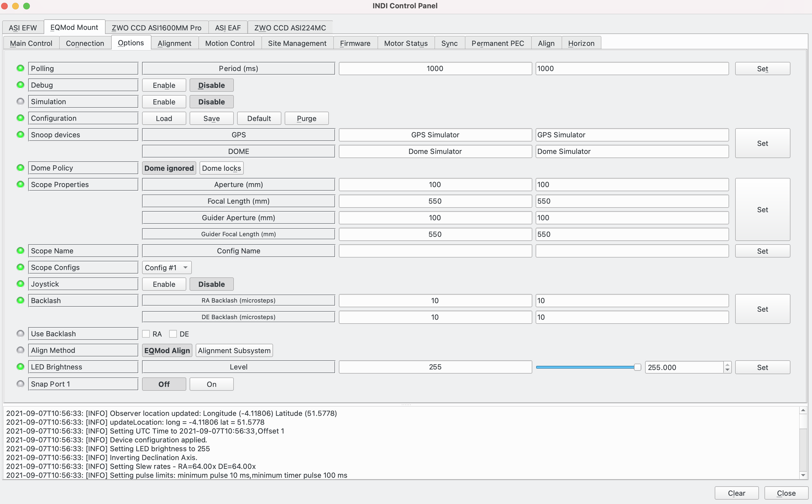Screen dimensions: 812x504
Task: Click the Alignment Subsystem button
Action: pyautogui.click(x=234, y=350)
